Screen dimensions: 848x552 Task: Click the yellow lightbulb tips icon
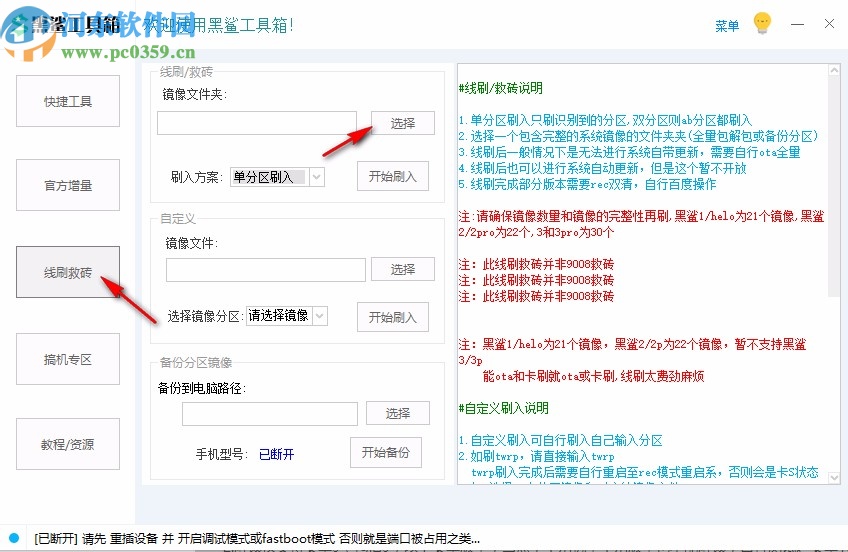coord(762,23)
